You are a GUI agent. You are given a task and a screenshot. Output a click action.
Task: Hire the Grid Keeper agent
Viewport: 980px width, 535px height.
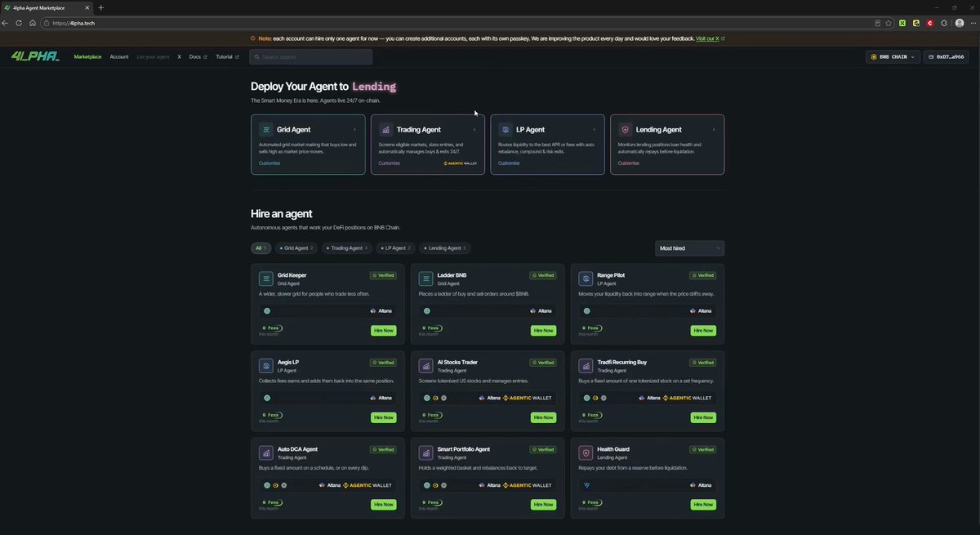point(383,331)
